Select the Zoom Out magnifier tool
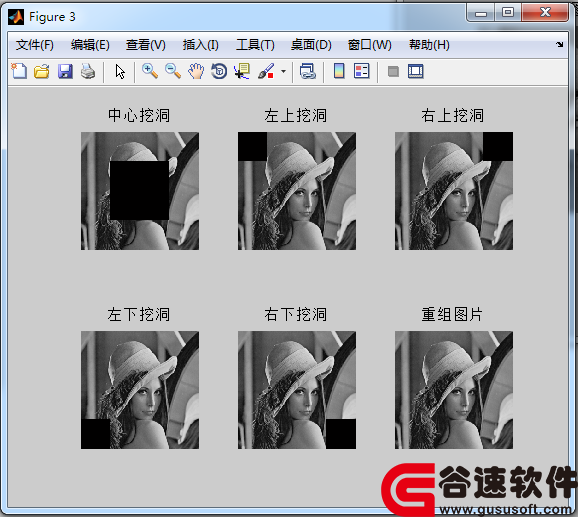 [x=173, y=71]
